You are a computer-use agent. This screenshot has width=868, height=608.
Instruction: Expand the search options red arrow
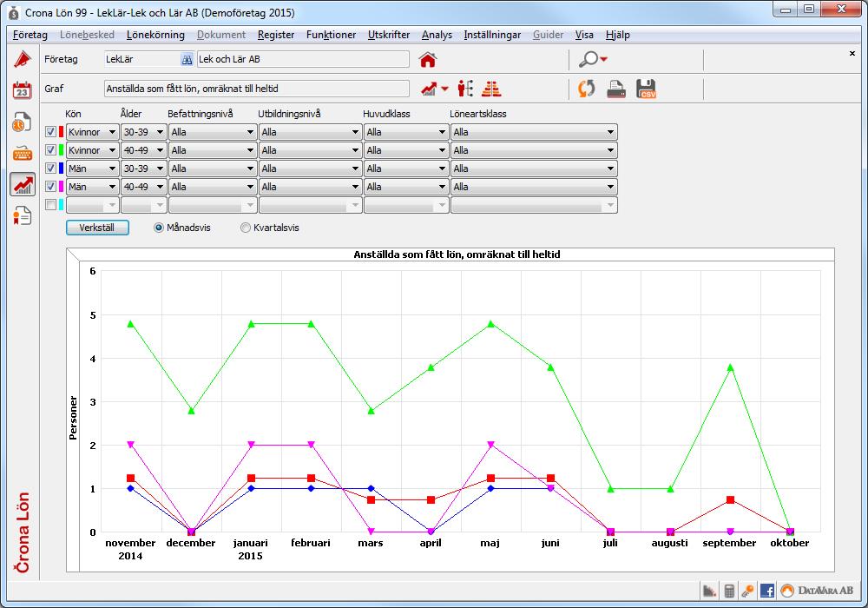point(603,59)
